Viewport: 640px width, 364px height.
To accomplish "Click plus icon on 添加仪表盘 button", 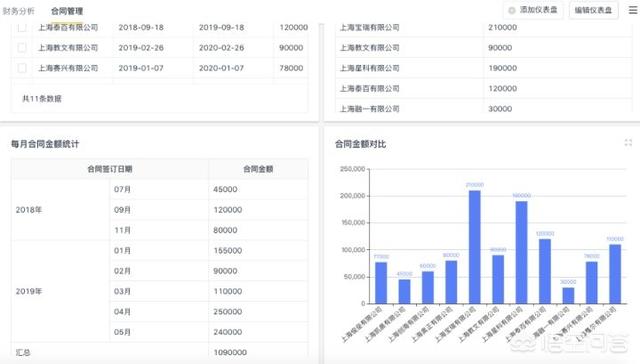I will 511,10.
